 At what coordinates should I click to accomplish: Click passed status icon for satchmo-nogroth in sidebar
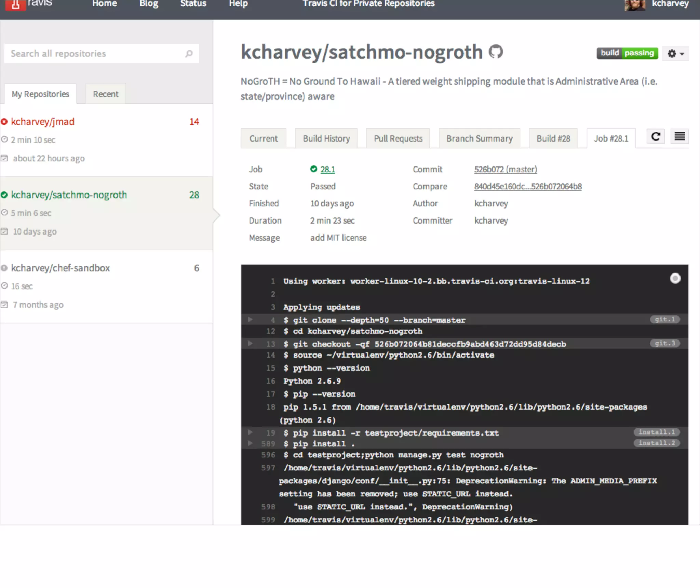(x=4, y=195)
